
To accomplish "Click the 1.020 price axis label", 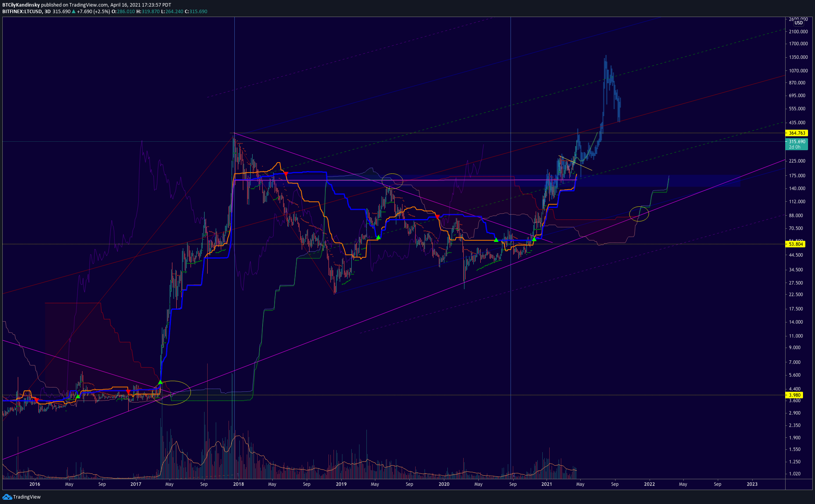I will click(x=794, y=474).
